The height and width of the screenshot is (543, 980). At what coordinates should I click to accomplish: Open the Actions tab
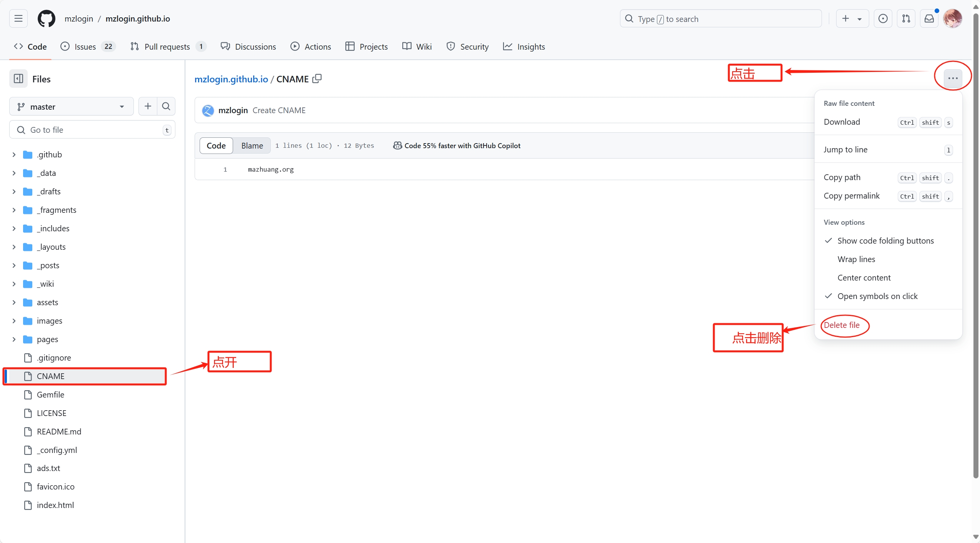click(x=311, y=47)
